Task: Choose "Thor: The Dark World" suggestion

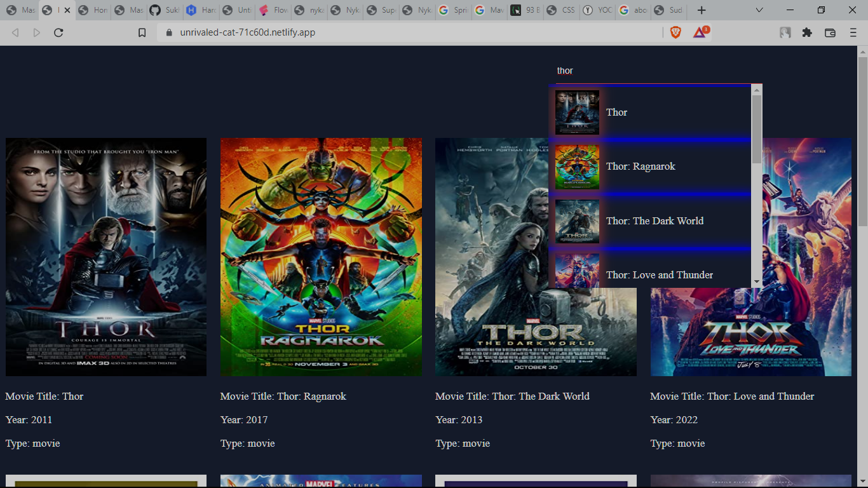Action: point(654,221)
